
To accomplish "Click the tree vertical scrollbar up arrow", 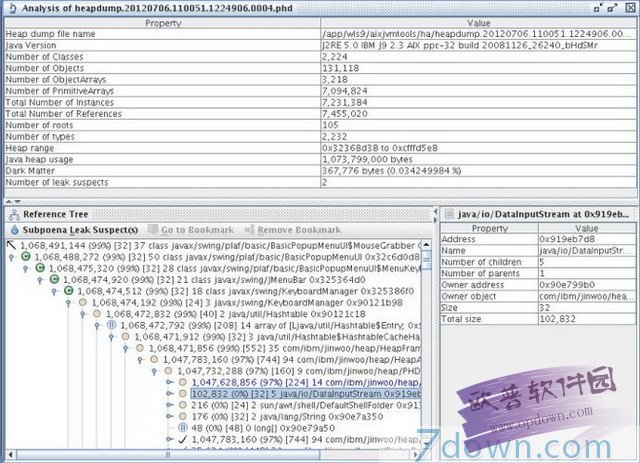I will pyautogui.click(x=427, y=245).
